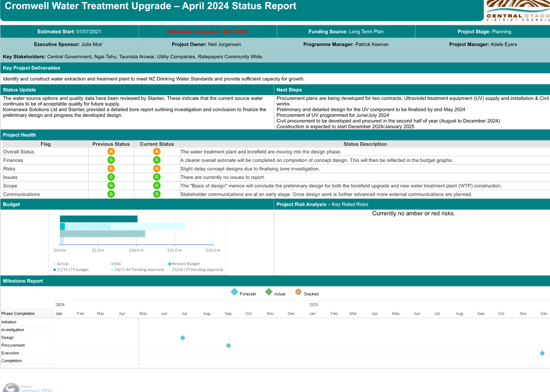
Task: Click the Estimated Start 01/07/2021 field
Action: click(x=69, y=32)
